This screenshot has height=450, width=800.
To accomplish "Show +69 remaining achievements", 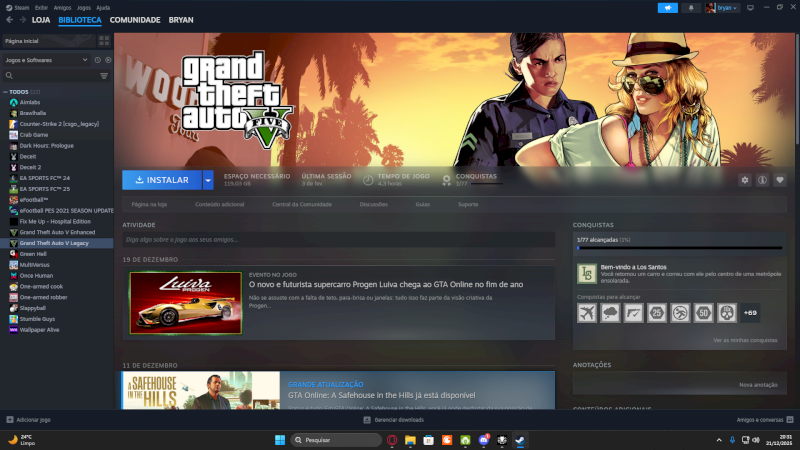I will point(750,313).
